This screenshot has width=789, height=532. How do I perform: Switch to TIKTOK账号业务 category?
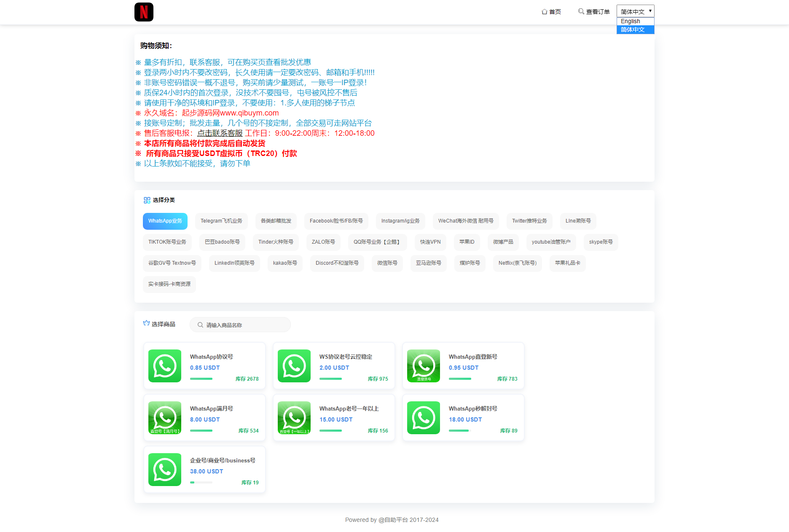point(167,242)
